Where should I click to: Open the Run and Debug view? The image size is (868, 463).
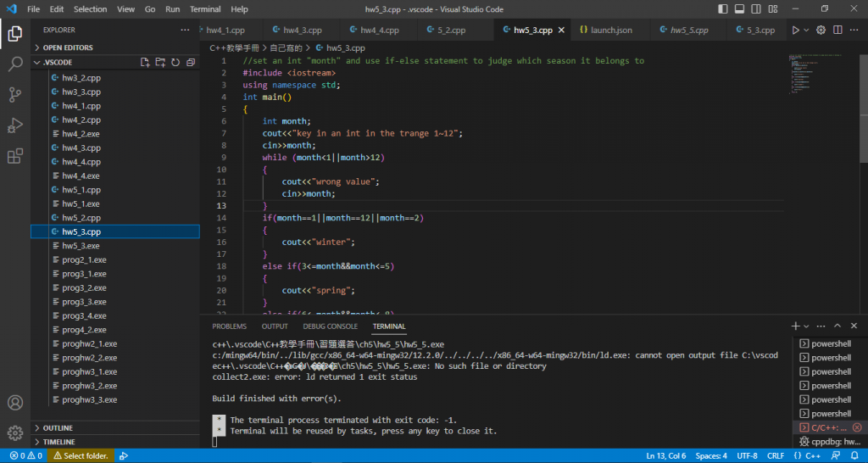[x=14, y=126]
